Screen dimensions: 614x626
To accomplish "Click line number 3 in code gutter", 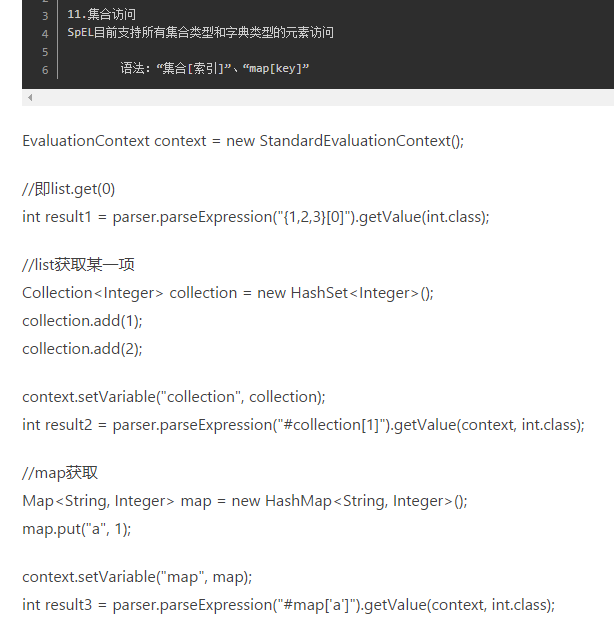I will 45,16.
